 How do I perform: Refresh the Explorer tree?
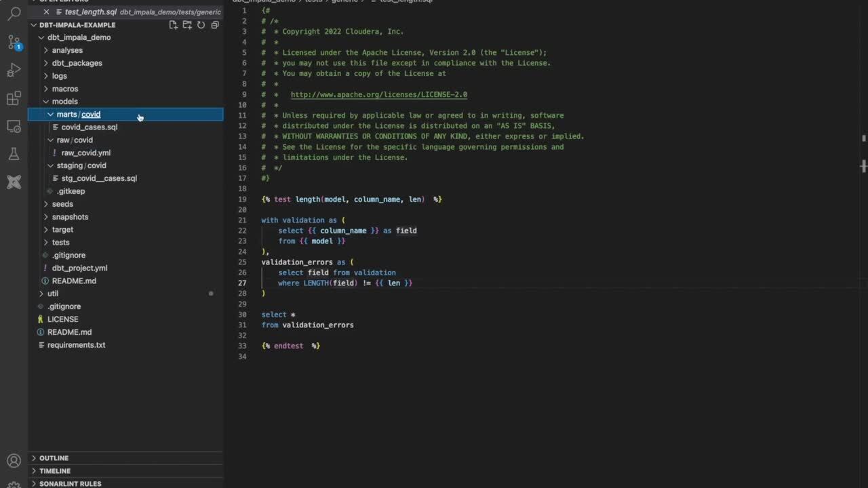201,24
